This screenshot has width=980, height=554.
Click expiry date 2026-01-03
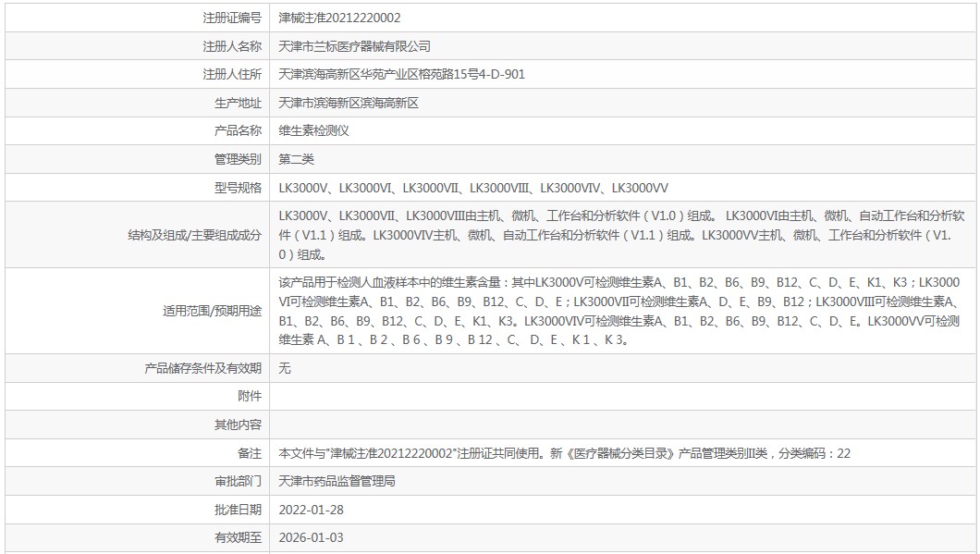pyautogui.click(x=312, y=537)
